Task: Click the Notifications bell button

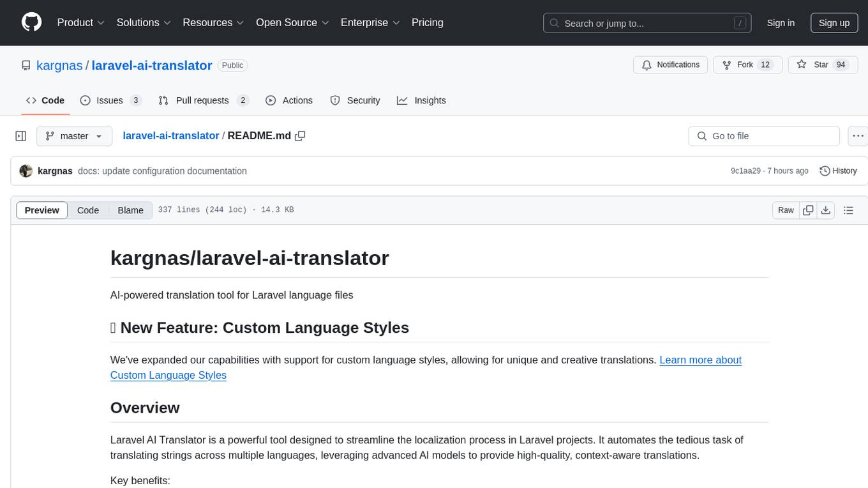Action: click(x=670, y=65)
